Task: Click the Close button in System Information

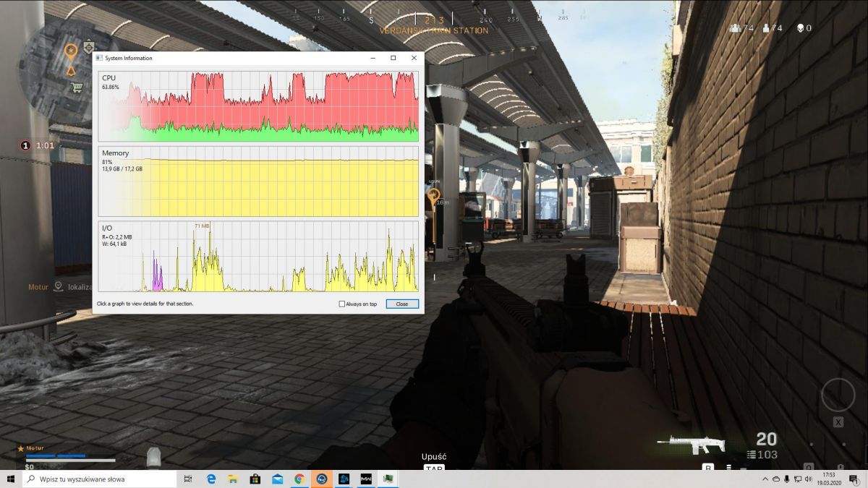Action: point(402,304)
